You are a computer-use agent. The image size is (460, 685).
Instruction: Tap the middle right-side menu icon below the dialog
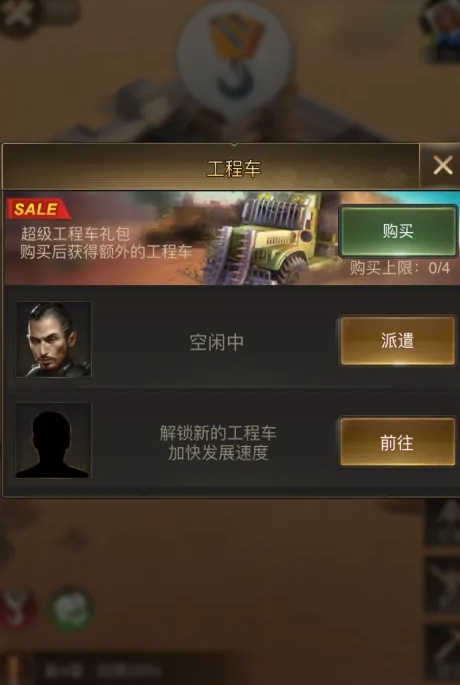pos(443,585)
